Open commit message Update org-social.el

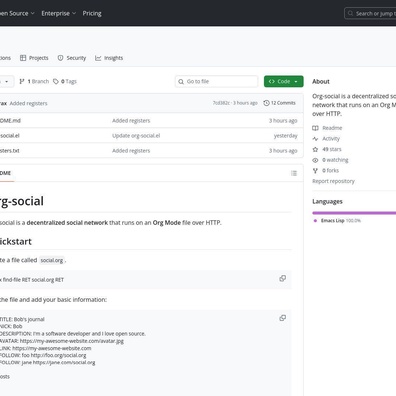(x=136, y=136)
